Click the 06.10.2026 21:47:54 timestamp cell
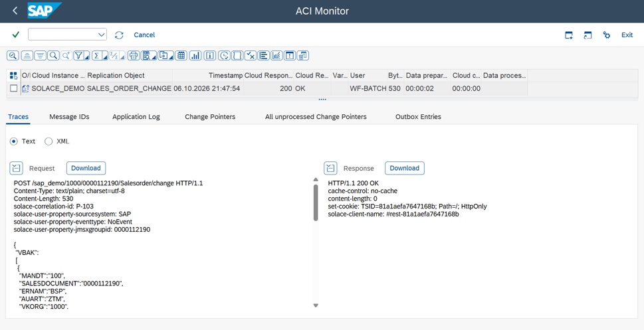 208,88
